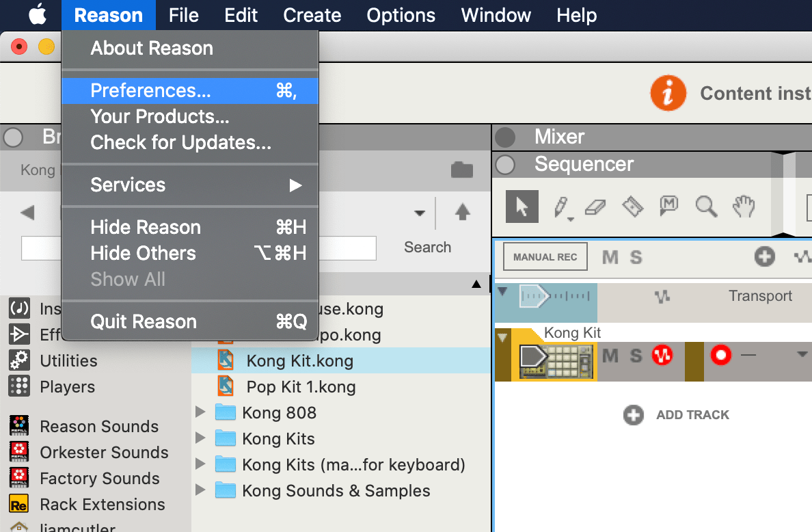Open Kong Kit track lane dropdown
This screenshot has height=532, width=812.
click(x=802, y=354)
